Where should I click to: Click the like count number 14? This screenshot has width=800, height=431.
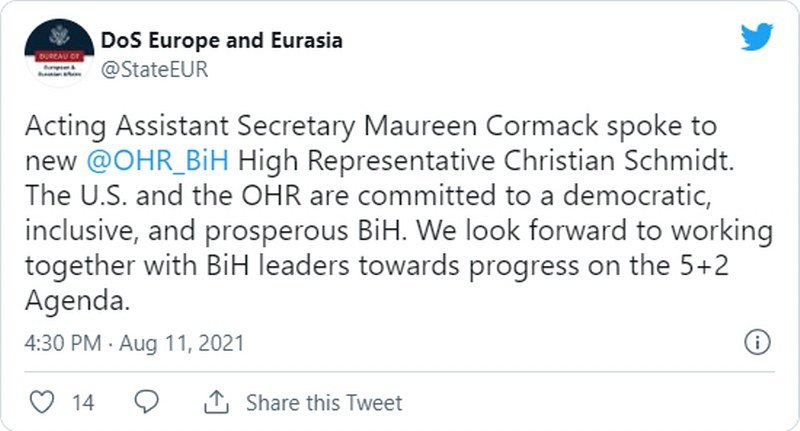point(84,403)
